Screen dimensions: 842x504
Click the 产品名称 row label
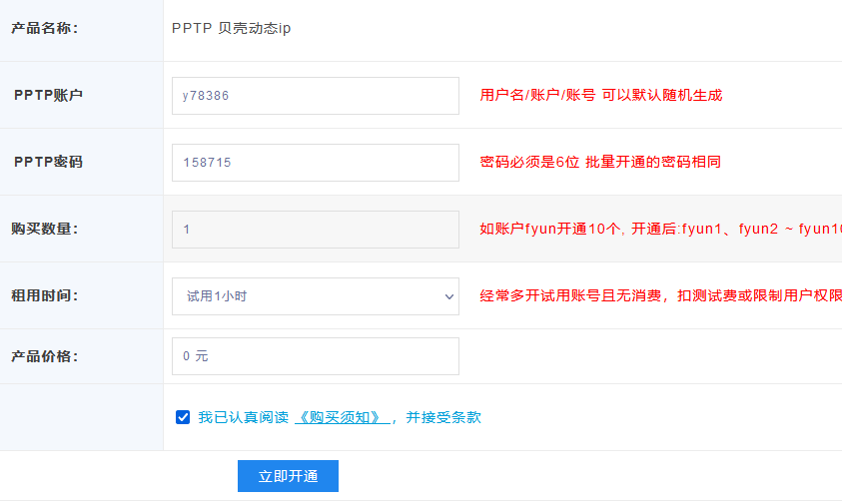coord(45,28)
